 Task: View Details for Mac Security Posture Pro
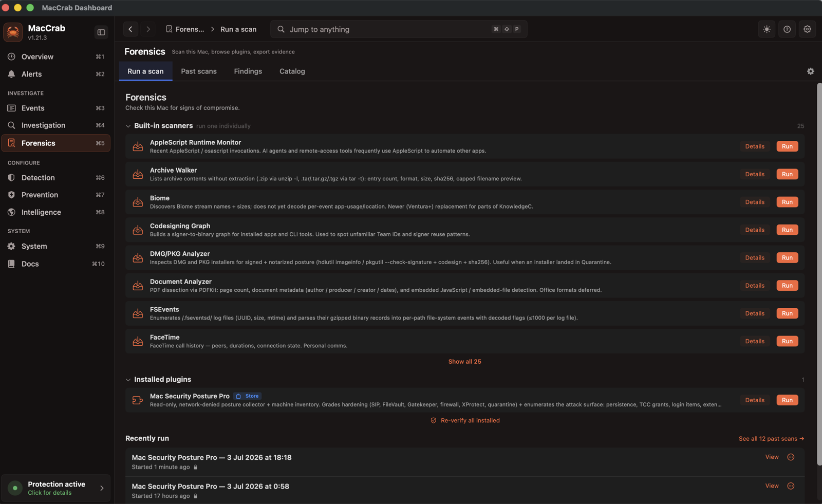point(755,400)
